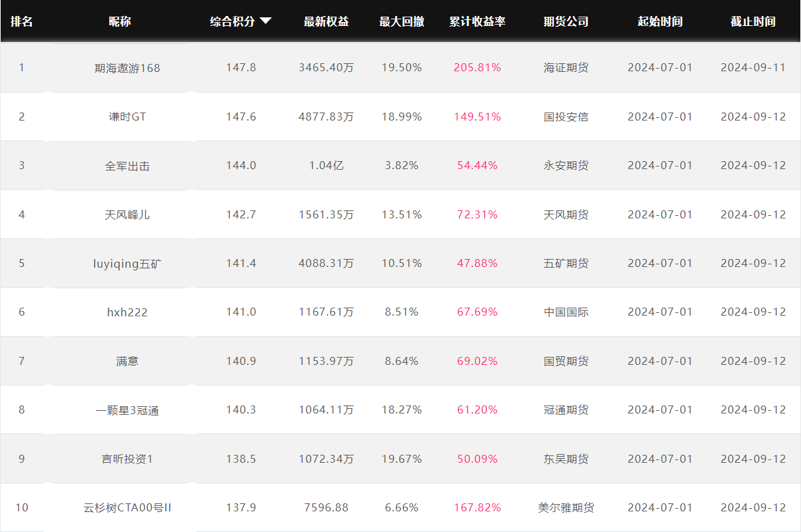Click futures company 中国国际

[x=566, y=312]
